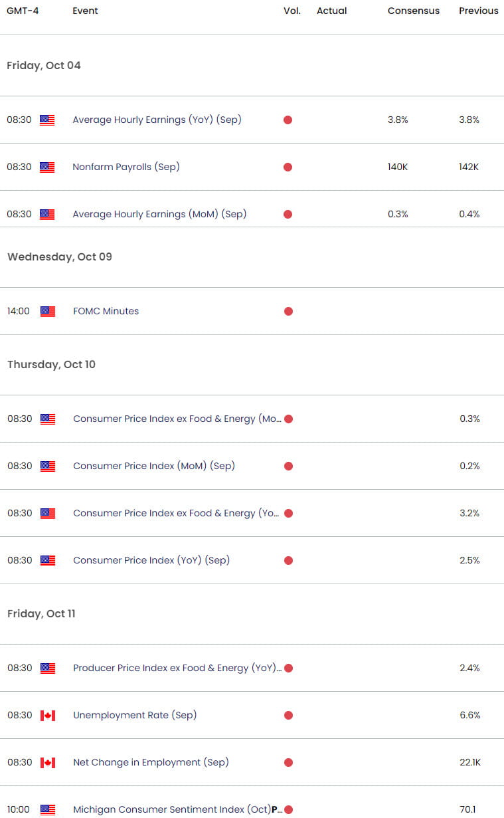Image resolution: width=504 pixels, height=818 pixels.
Task: Click the Canada flag next to Net Change in Employment
Action: [x=47, y=762]
